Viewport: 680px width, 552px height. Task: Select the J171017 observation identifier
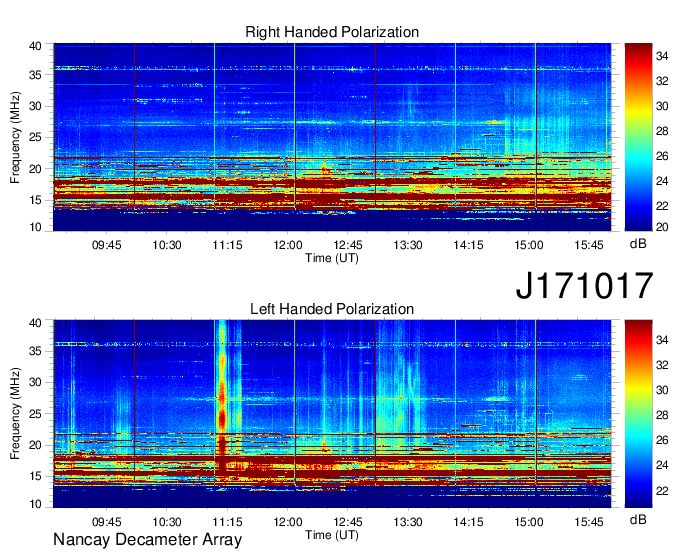pos(584,286)
